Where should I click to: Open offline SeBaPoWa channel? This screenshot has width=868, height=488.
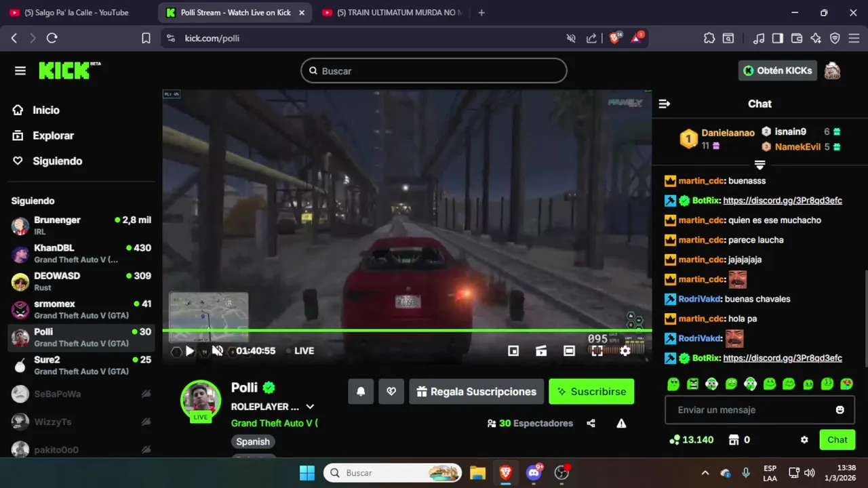81,394
